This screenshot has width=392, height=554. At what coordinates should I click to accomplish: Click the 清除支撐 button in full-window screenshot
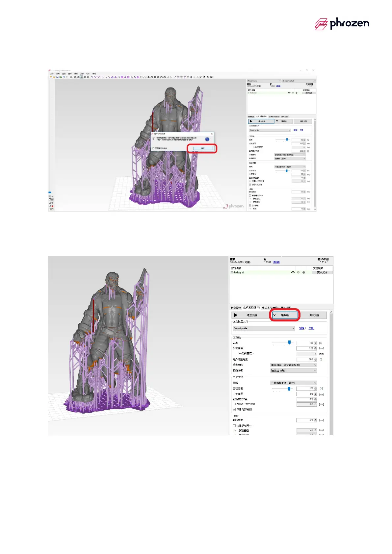pos(303,121)
